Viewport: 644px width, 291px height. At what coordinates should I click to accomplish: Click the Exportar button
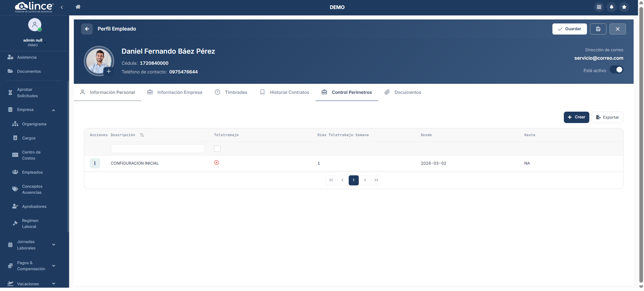pyautogui.click(x=607, y=118)
